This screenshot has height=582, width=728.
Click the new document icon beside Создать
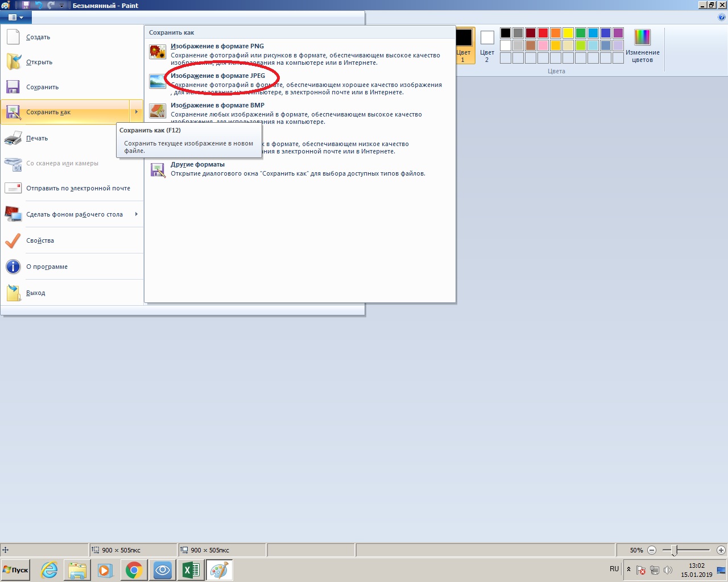[x=13, y=37]
